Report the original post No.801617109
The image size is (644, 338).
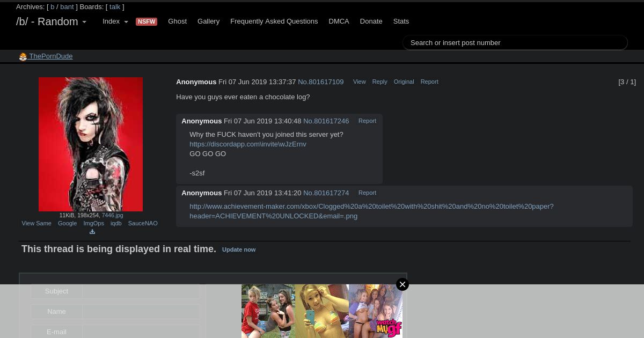click(x=429, y=82)
